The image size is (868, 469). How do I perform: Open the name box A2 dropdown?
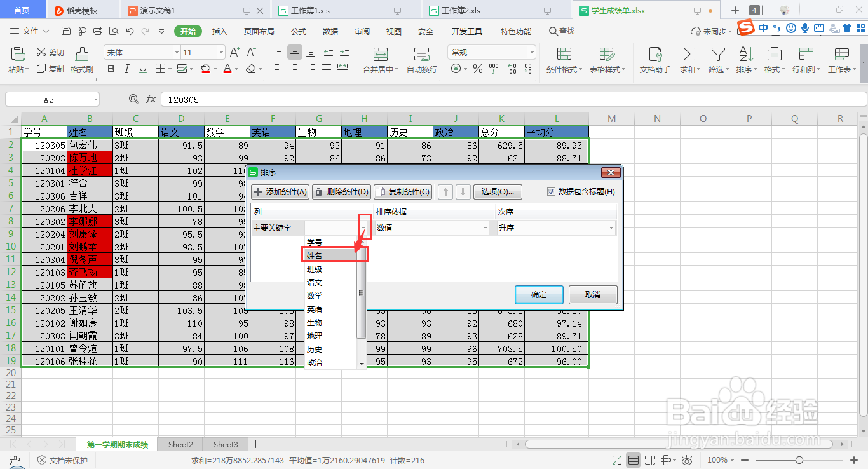tap(95, 99)
